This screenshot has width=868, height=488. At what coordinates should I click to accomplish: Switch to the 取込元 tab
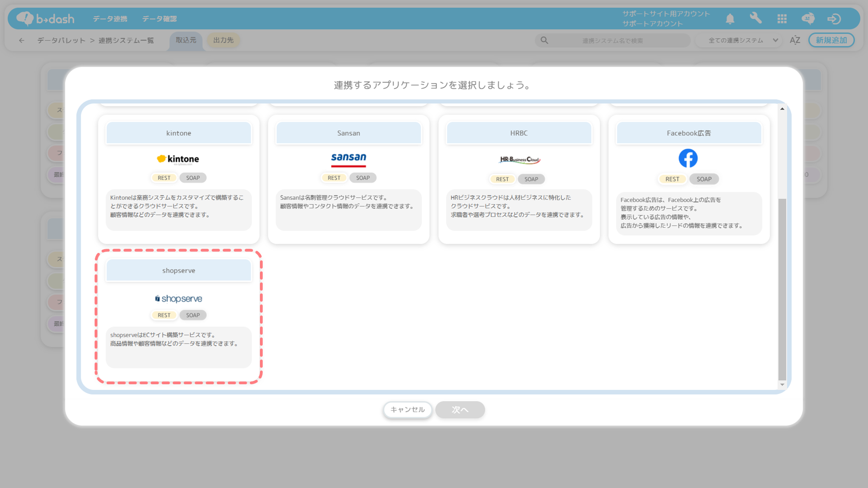pos(186,40)
